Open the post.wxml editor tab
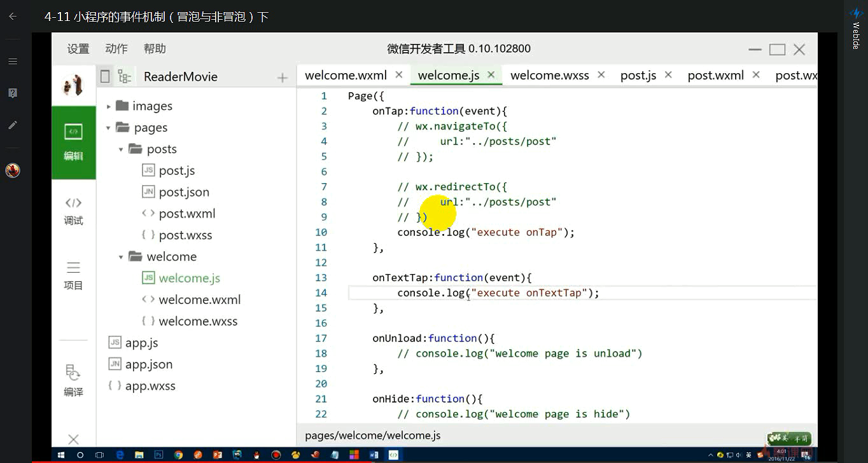This screenshot has height=463, width=868. pos(716,75)
